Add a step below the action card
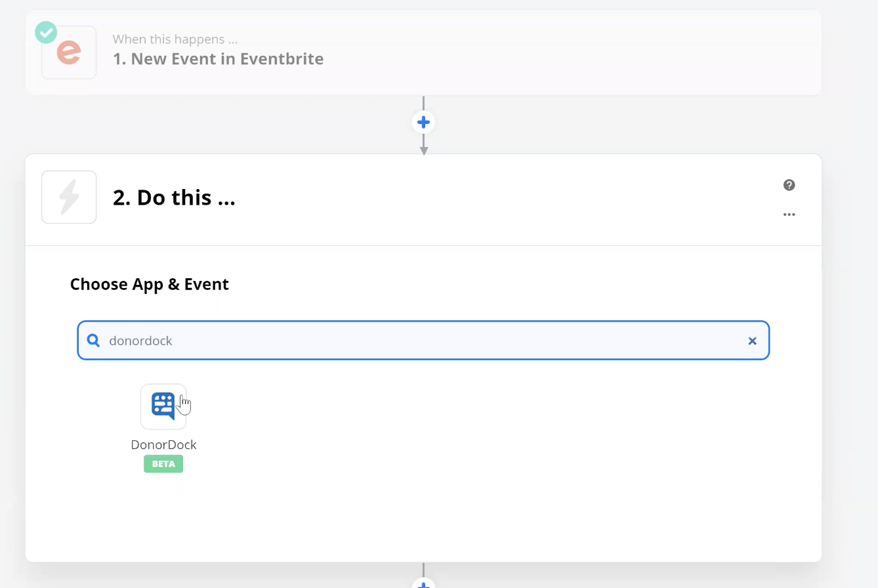 tap(423, 583)
